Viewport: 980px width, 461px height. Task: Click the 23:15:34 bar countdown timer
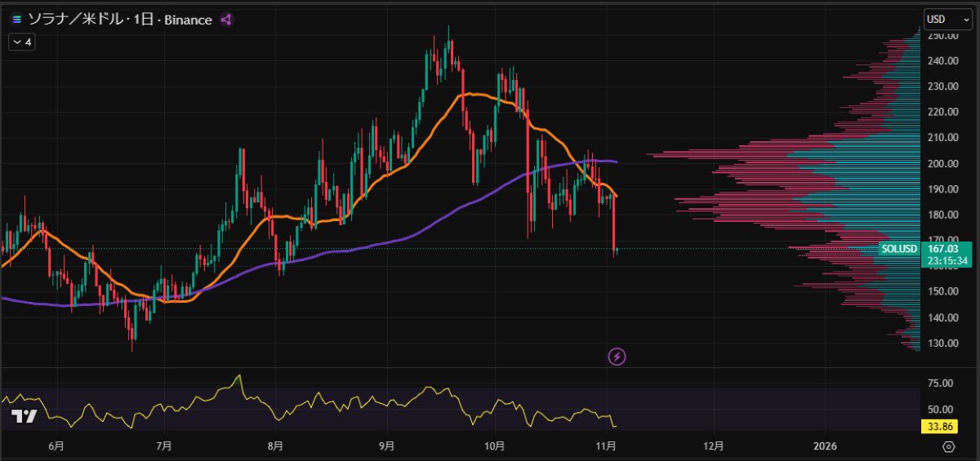(x=948, y=260)
